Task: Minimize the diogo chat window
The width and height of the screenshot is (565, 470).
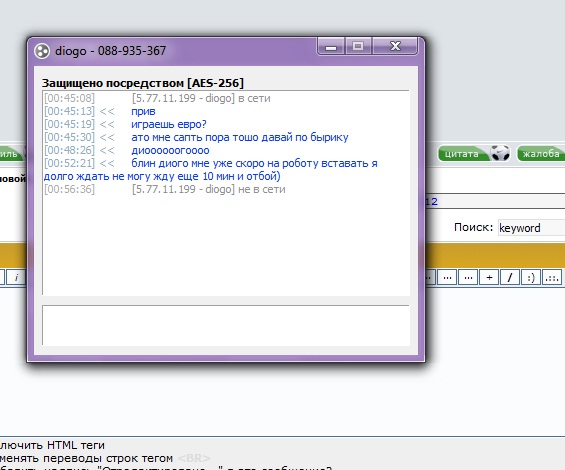Action: click(331, 46)
